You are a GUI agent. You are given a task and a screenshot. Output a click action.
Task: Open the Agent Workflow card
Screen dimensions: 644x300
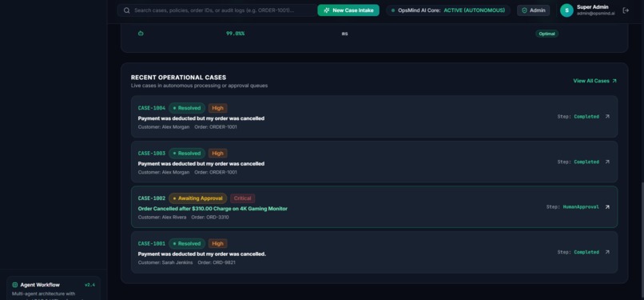[x=54, y=289]
